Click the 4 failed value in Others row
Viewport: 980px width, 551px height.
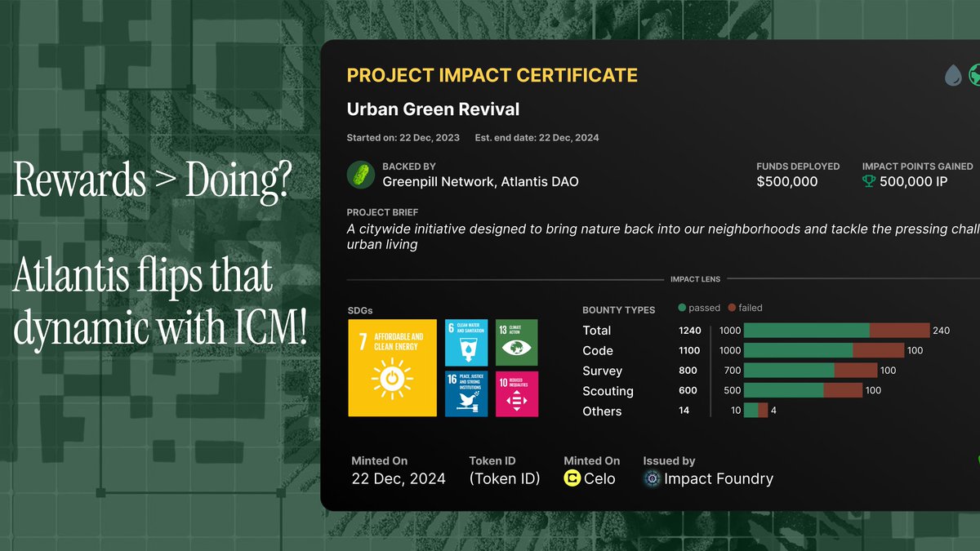(773, 411)
